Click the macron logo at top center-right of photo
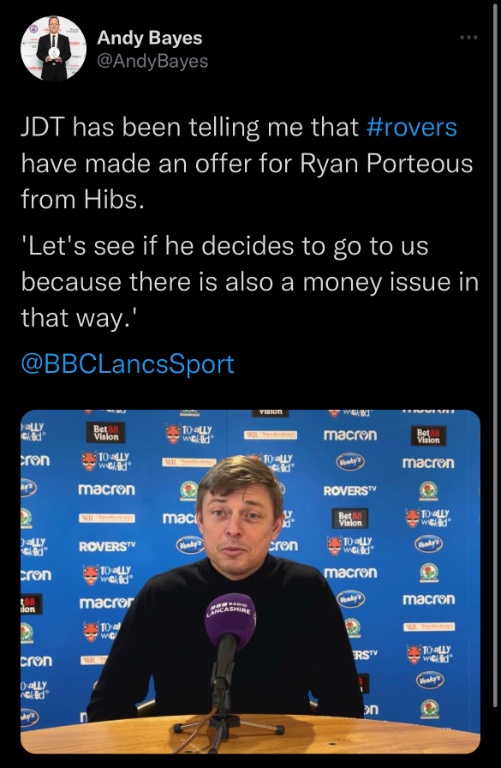The height and width of the screenshot is (768, 501). point(350,435)
